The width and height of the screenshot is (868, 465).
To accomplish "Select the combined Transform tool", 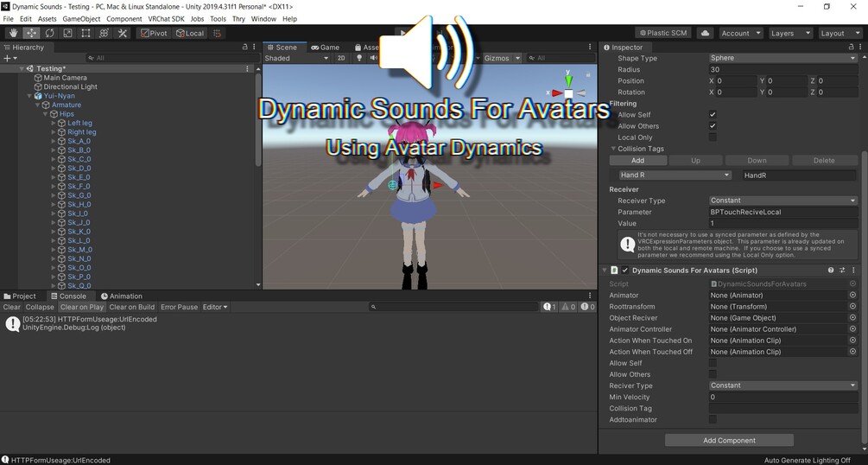I will coord(104,33).
